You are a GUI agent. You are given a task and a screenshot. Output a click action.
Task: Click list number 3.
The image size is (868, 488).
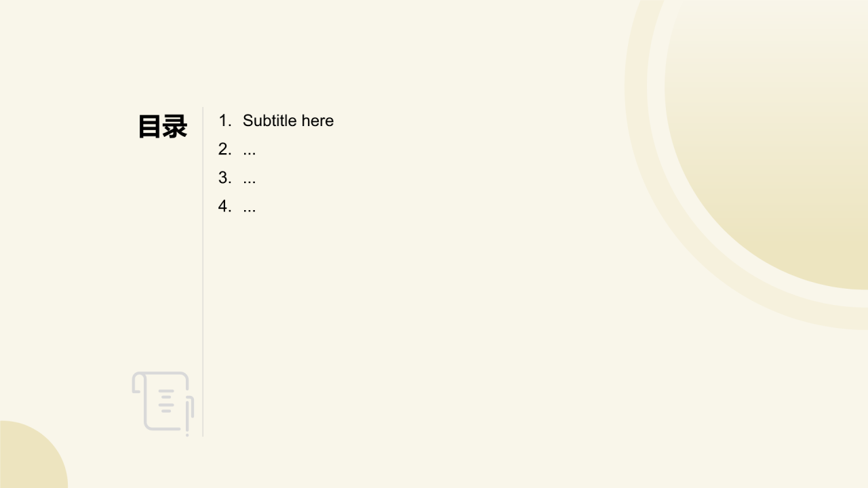pyautogui.click(x=224, y=178)
